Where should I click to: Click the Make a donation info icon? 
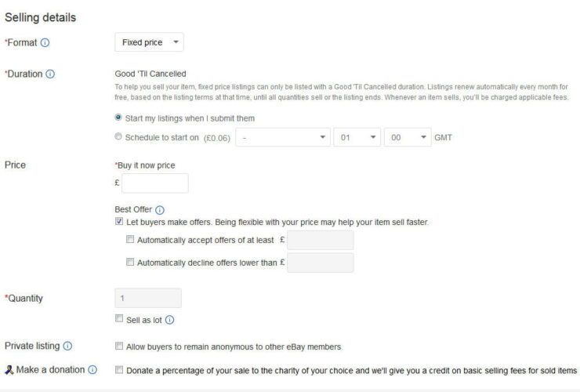pyautogui.click(x=92, y=369)
